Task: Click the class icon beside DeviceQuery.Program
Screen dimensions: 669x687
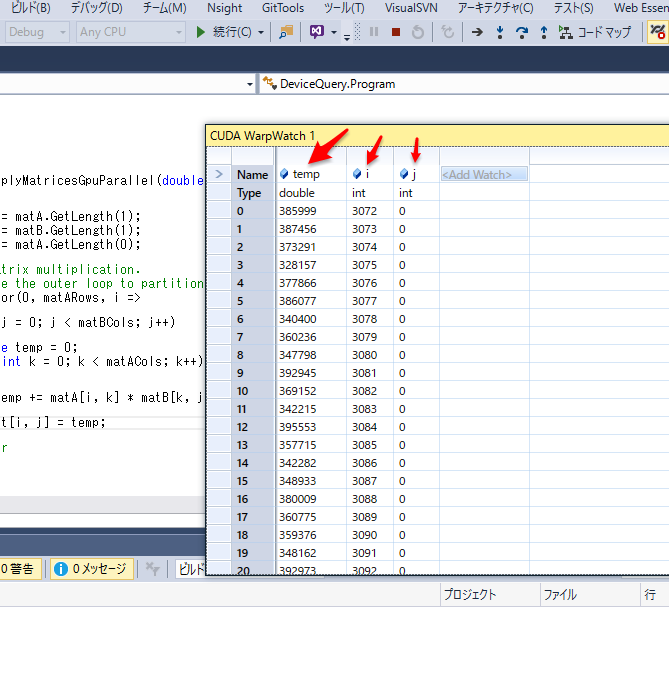Action: click(x=269, y=83)
